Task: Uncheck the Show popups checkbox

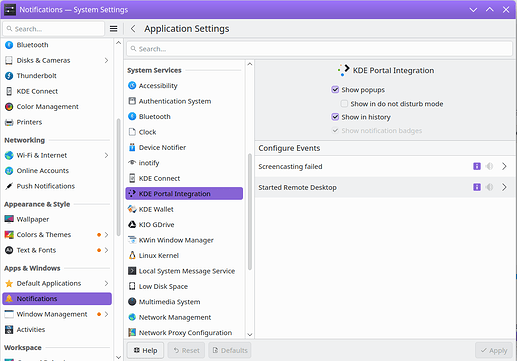Action: click(335, 90)
